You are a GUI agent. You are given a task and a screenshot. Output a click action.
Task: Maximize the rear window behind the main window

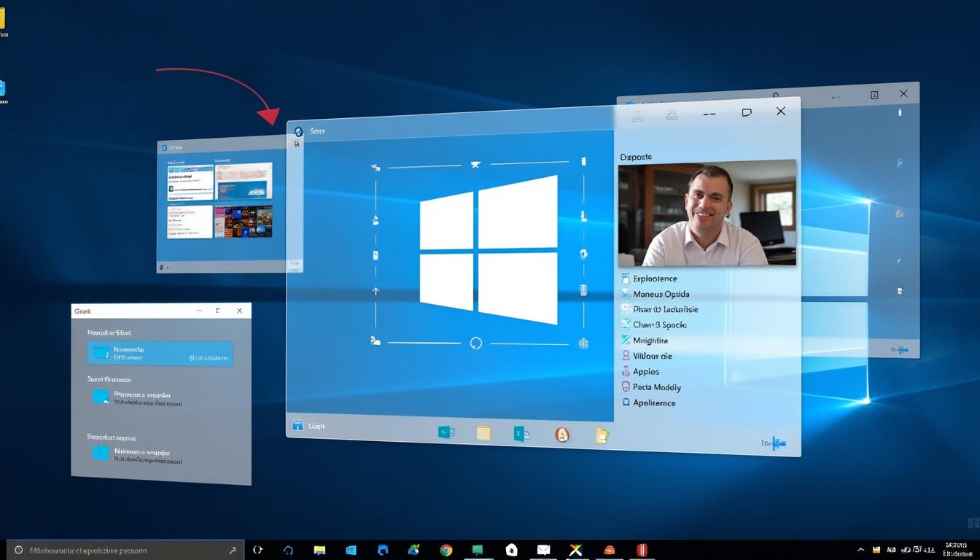pyautogui.click(x=874, y=95)
